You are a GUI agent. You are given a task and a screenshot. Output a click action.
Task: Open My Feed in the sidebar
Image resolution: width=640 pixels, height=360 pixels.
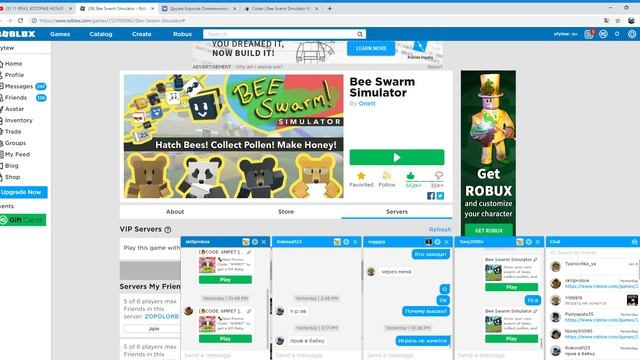point(17,155)
